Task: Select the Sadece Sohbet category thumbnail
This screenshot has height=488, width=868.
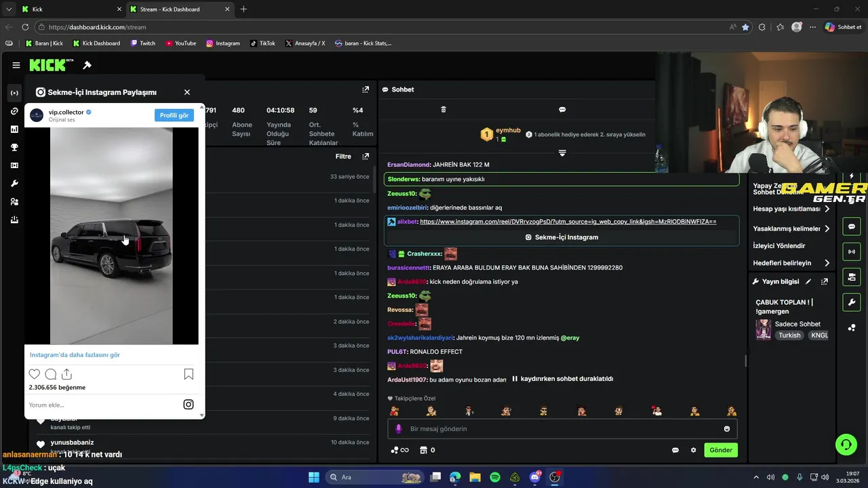Action: [764, 329]
